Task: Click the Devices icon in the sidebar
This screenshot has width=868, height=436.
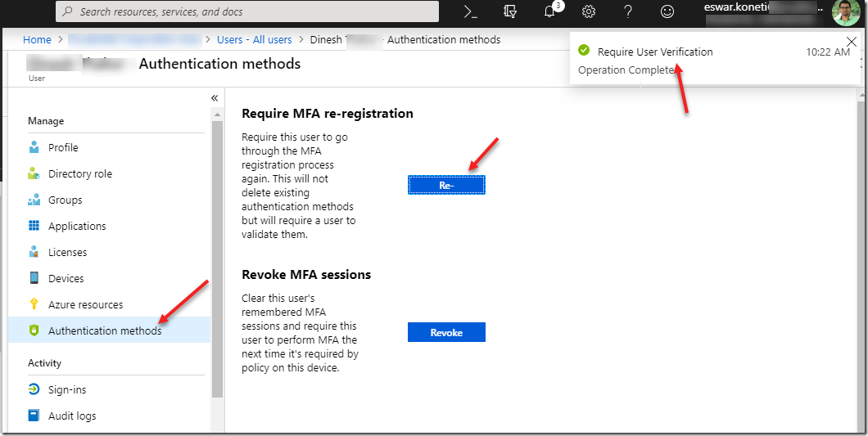Action: (34, 278)
